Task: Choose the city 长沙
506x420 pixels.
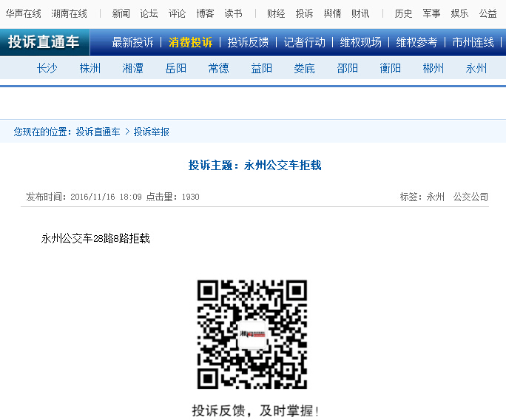Action: click(x=47, y=68)
